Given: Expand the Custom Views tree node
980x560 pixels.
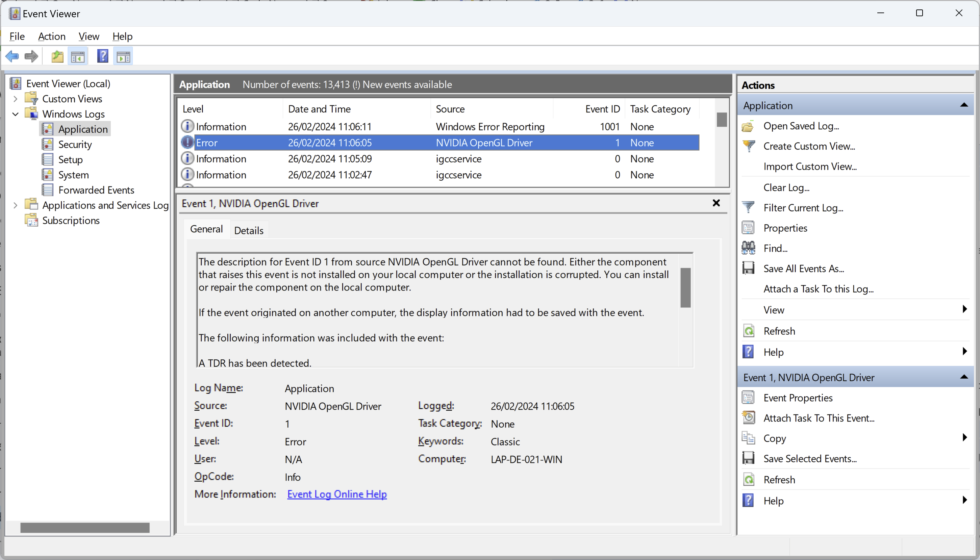Looking at the screenshot, I should [x=16, y=99].
